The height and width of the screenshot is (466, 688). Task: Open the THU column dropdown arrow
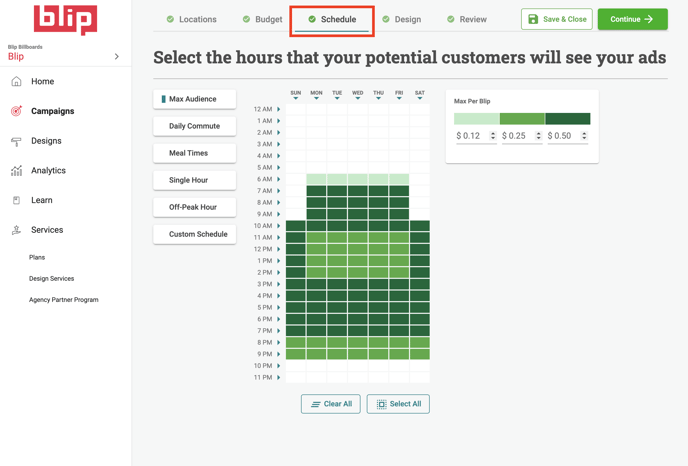tap(378, 98)
